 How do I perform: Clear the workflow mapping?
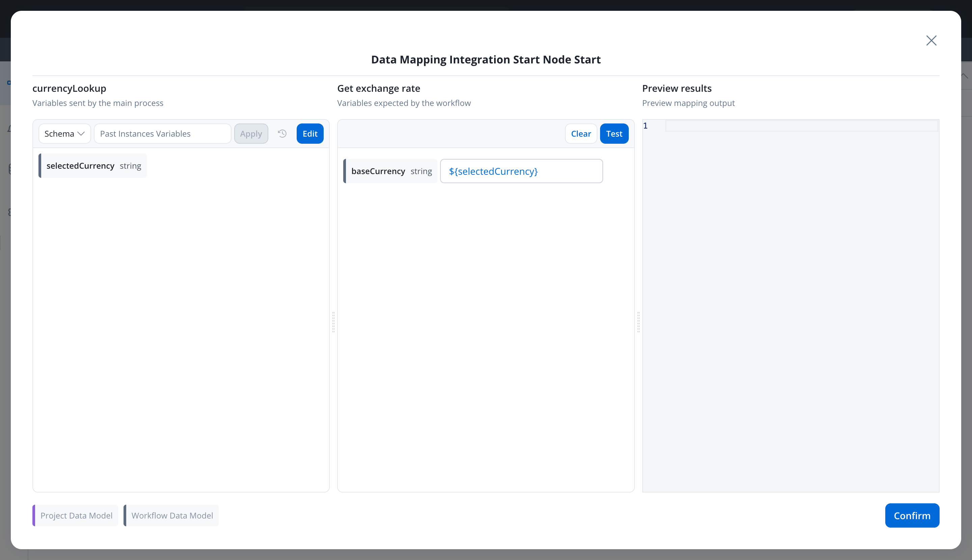580,134
